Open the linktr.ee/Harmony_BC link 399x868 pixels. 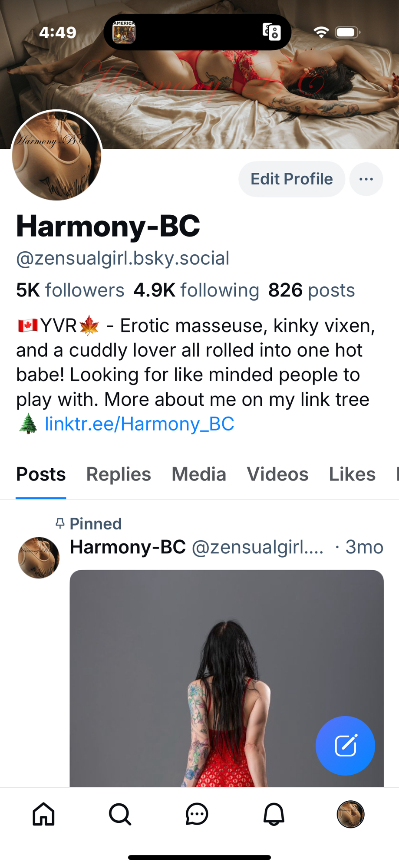coord(139,424)
